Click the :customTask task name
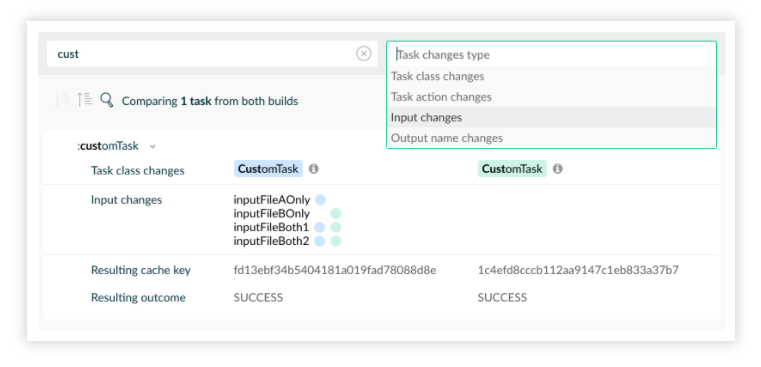 click(108, 146)
